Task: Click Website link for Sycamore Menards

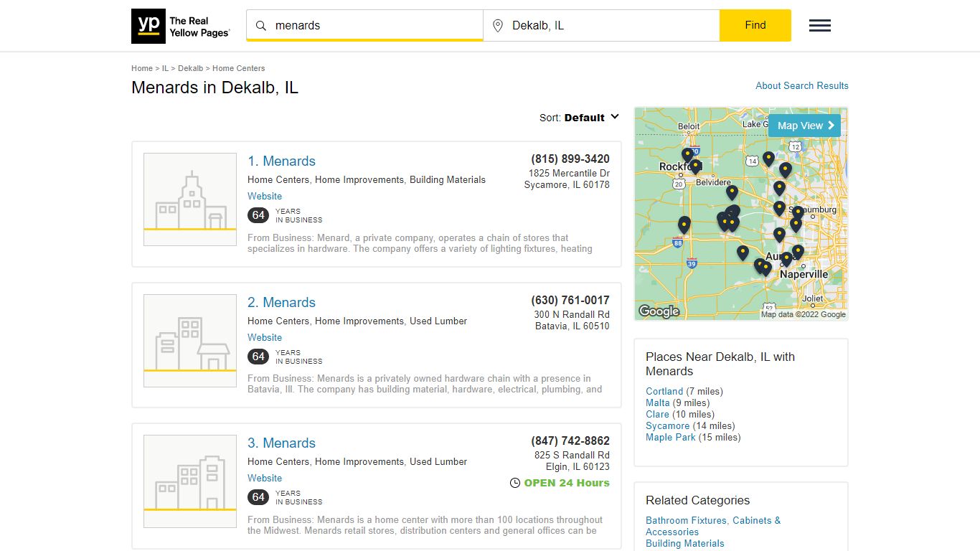Action: tap(265, 196)
